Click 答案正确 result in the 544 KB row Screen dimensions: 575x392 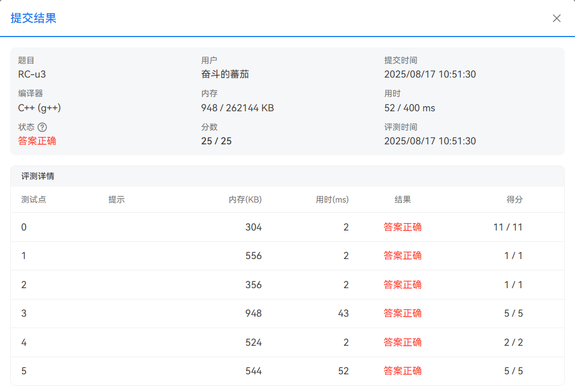(403, 371)
